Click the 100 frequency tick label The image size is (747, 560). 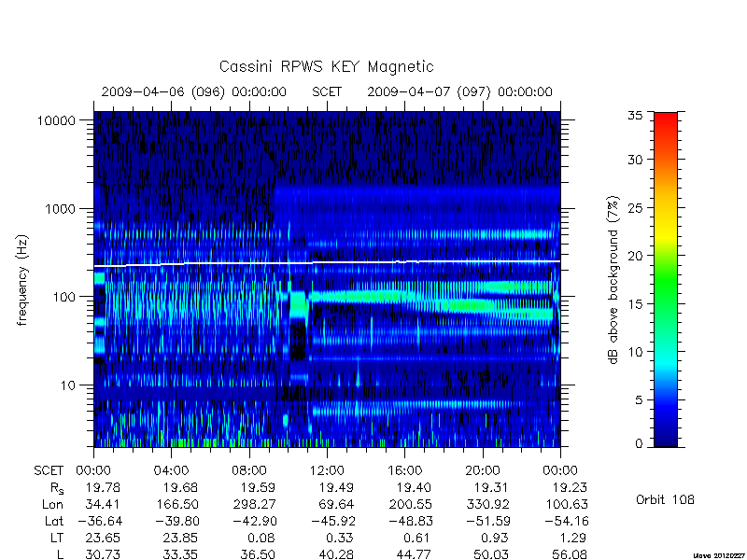click(x=64, y=297)
